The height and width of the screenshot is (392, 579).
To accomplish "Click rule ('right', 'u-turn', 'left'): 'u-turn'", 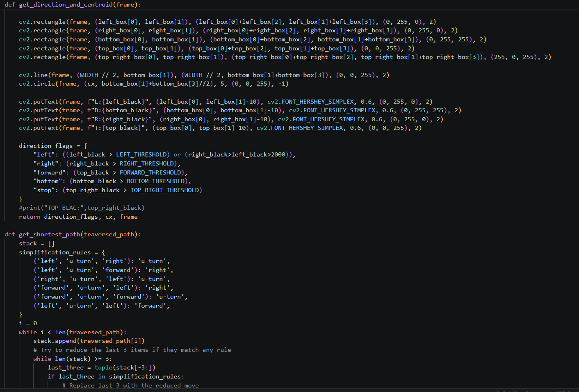I will click(x=101, y=279).
